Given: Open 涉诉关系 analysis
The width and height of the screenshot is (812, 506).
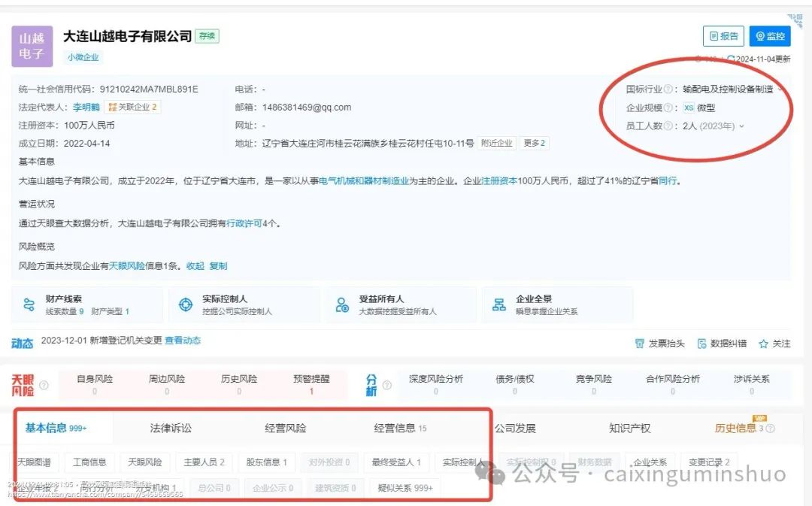Looking at the screenshot, I should click(x=751, y=384).
